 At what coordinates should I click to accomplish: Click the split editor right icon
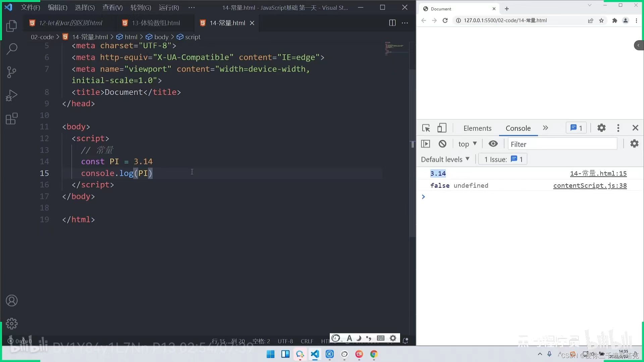pos(392,23)
